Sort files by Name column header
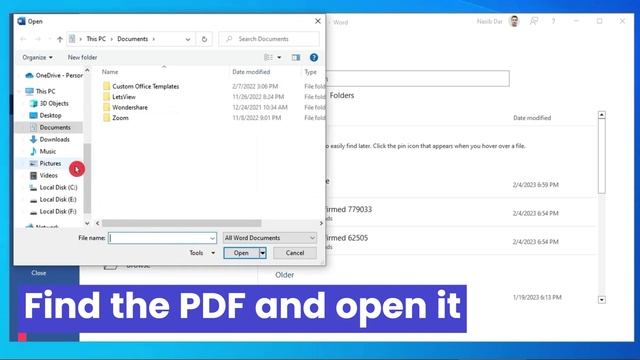This screenshot has width=640, height=360. [x=110, y=72]
